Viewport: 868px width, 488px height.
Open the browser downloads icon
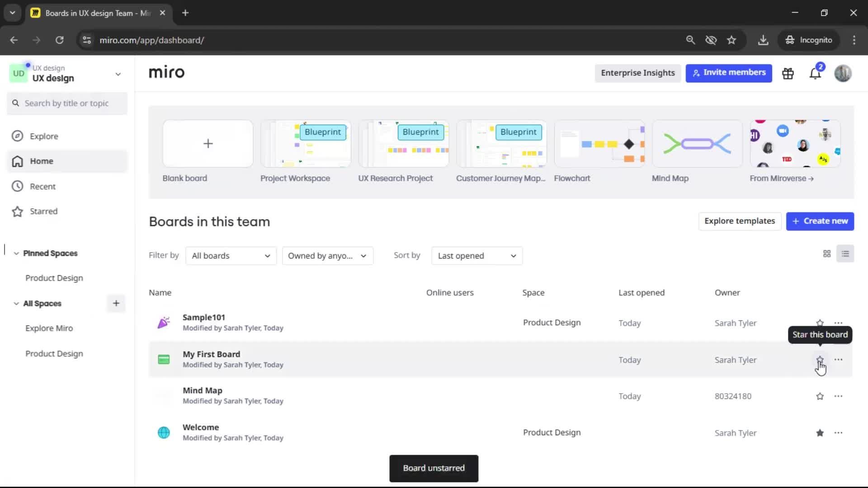pyautogui.click(x=763, y=40)
